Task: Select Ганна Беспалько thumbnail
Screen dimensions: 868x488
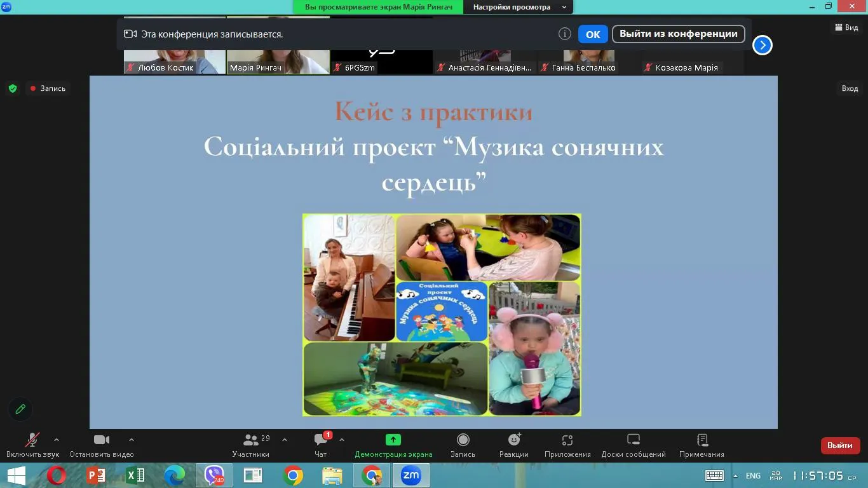Action: [589, 62]
